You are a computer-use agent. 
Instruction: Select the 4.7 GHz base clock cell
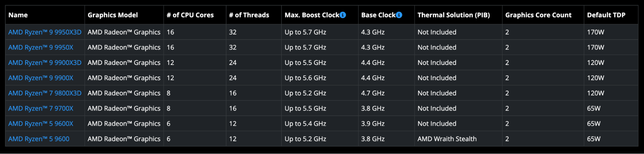(x=373, y=93)
